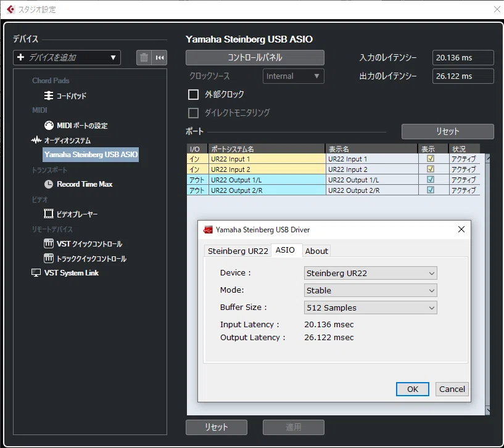504x448 pixels.
Task: Click the コントロールパネル button
Action: 255,57
